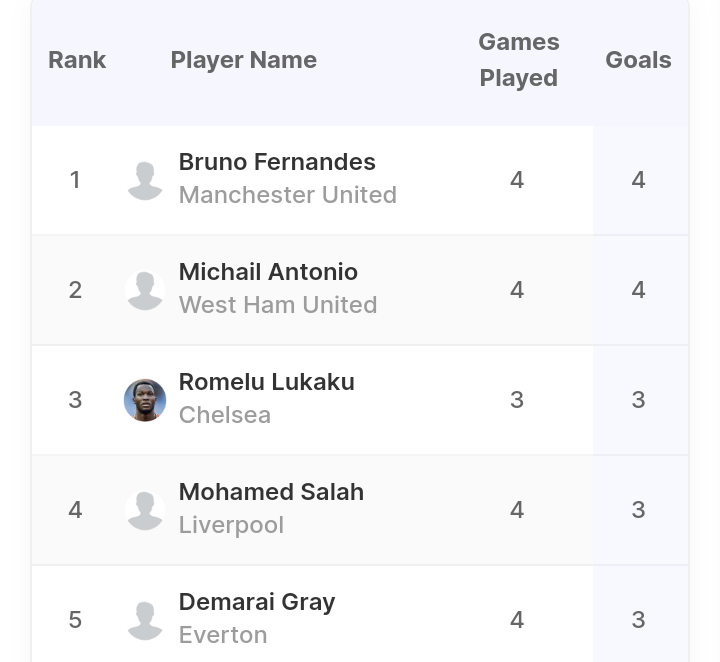This screenshot has height=662, width=720.
Task: Open Romelu Lukaku profile photo
Action: tap(145, 400)
